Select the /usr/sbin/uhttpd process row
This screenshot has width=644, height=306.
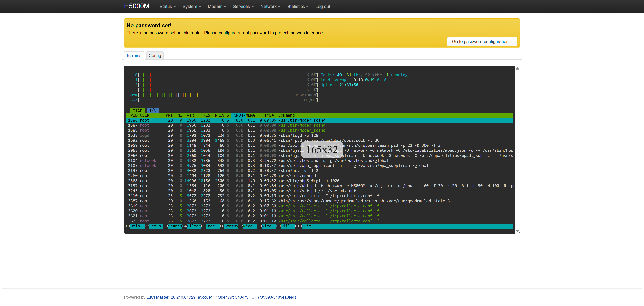(319, 186)
